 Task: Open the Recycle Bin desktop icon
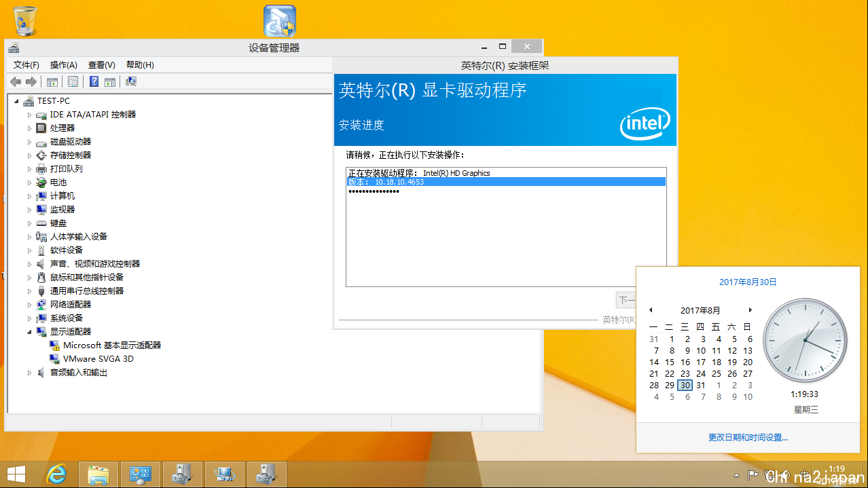pos(25,20)
